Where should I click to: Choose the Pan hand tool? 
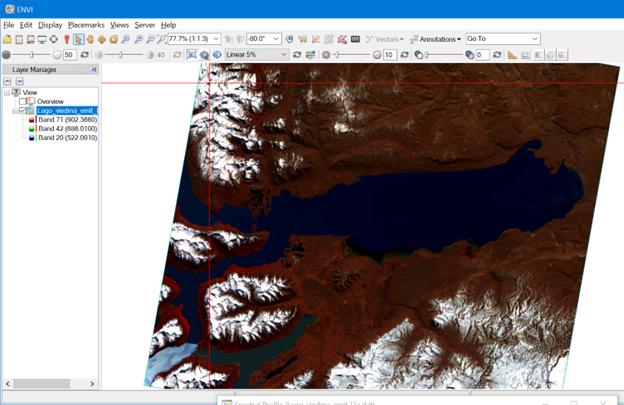(x=90, y=39)
